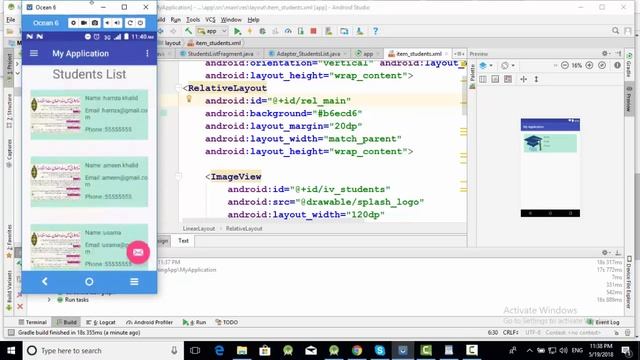Open Chrome from the taskbar

(357, 351)
